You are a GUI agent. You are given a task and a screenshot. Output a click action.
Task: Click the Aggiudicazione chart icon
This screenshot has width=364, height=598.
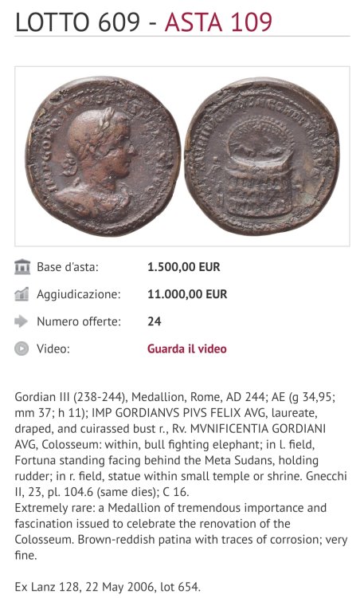pyautogui.click(x=22, y=294)
